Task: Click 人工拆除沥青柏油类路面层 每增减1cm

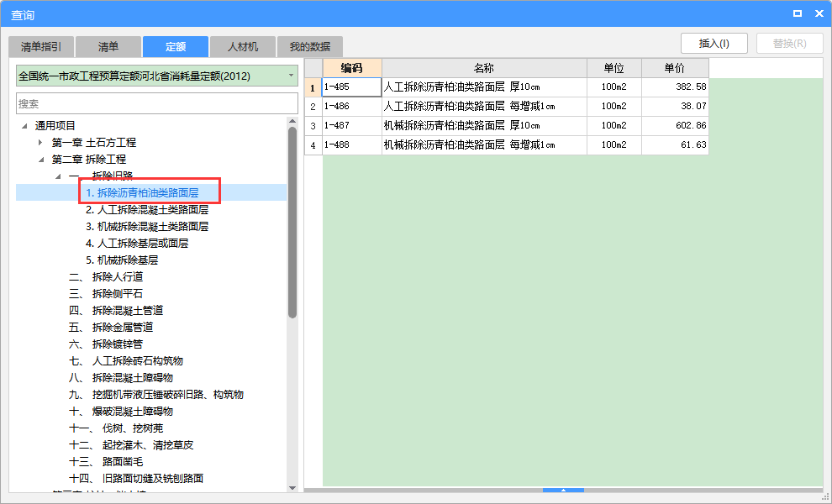Action: tap(484, 106)
